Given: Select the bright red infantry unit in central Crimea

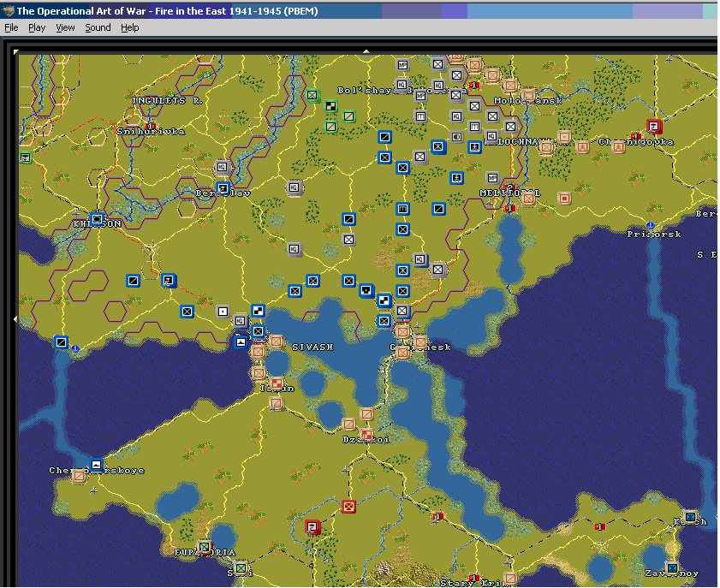Looking at the screenshot, I should click(x=349, y=507).
